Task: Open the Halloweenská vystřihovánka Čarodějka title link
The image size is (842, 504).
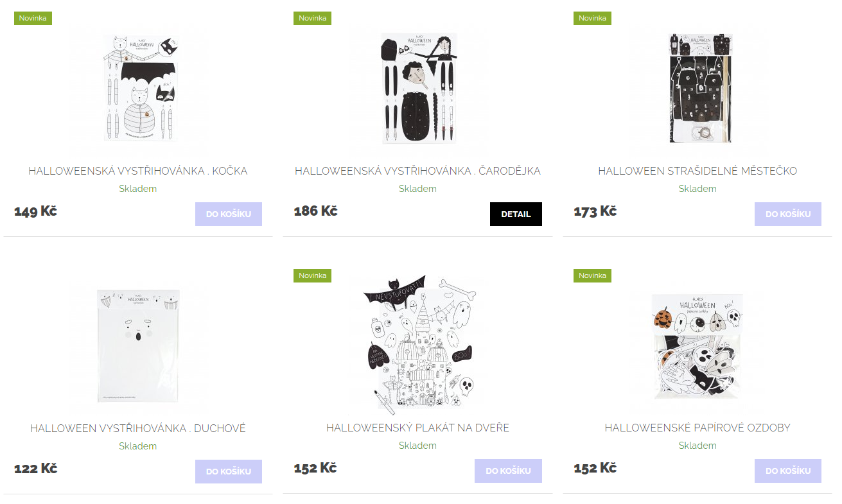Action: [x=417, y=171]
